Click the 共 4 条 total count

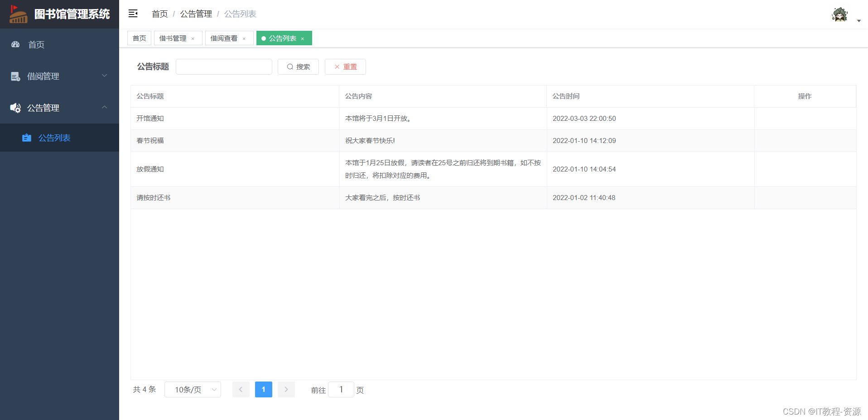pyautogui.click(x=145, y=389)
